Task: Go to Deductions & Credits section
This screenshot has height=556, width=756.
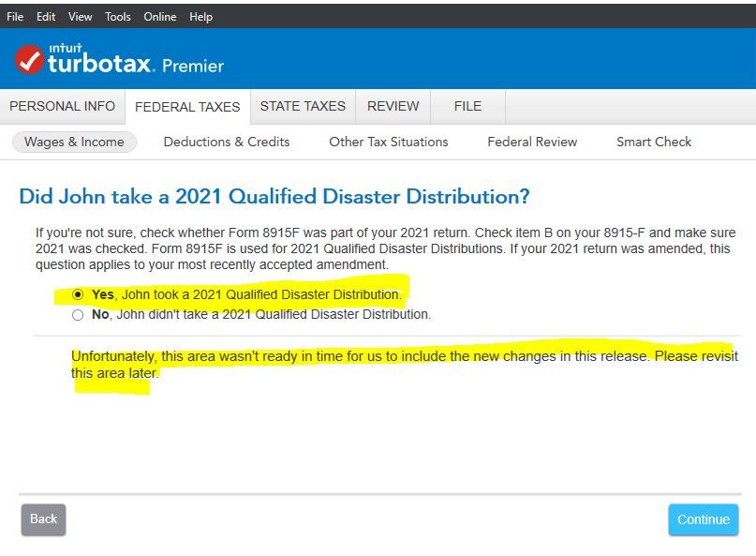Action: (x=227, y=142)
